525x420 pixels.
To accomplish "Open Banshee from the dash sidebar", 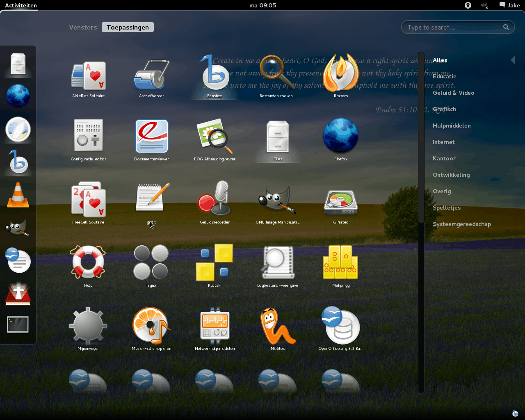I will click(x=18, y=162).
